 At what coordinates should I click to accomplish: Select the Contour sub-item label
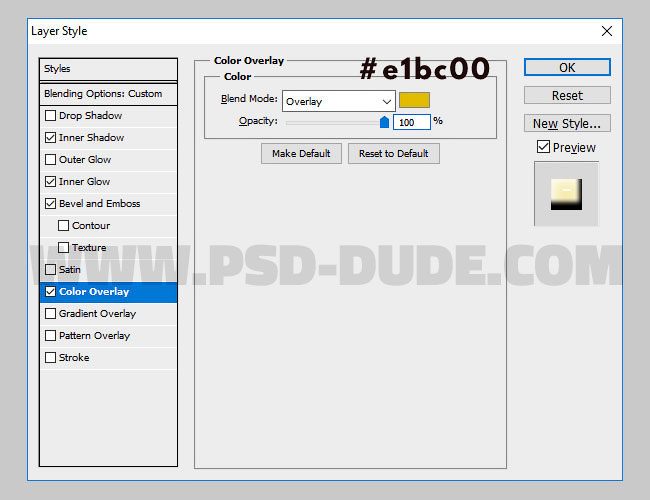(x=91, y=226)
